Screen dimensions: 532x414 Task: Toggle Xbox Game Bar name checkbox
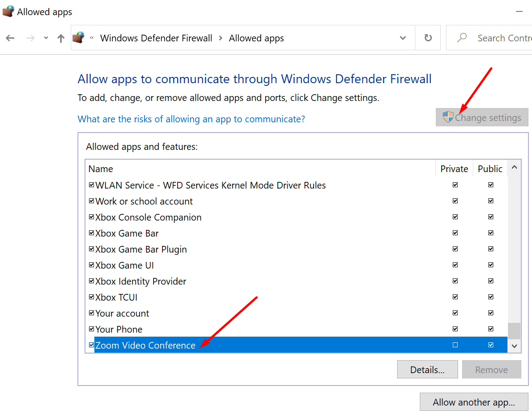(91, 233)
